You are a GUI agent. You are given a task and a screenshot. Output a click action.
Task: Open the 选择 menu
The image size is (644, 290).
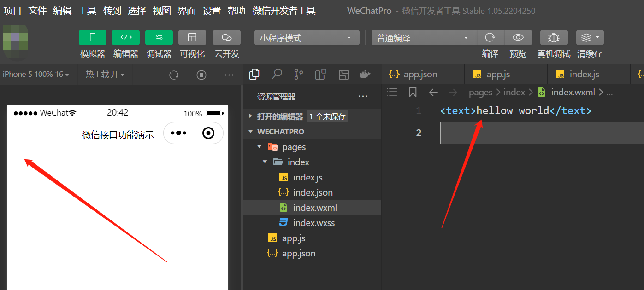(x=137, y=11)
